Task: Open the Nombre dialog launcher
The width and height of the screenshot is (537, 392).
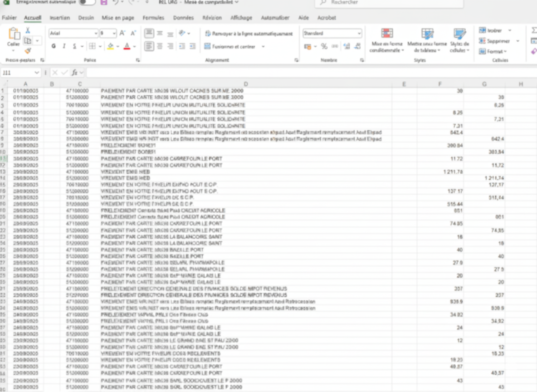Action: (361, 60)
